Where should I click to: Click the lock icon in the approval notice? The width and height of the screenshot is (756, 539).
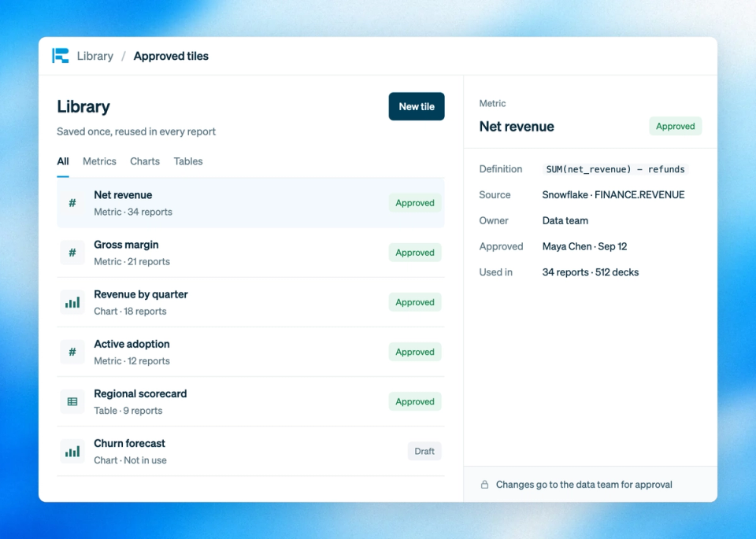(484, 485)
